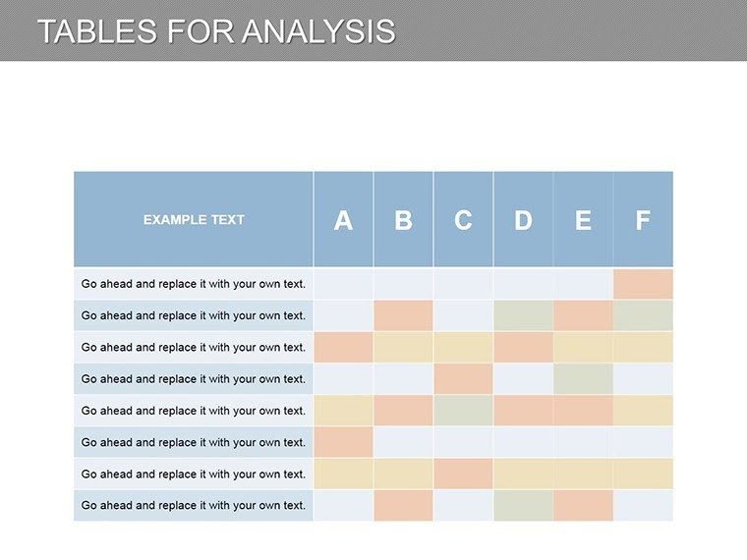Select the green cell in second row, column D
747x560 pixels.
(x=523, y=315)
